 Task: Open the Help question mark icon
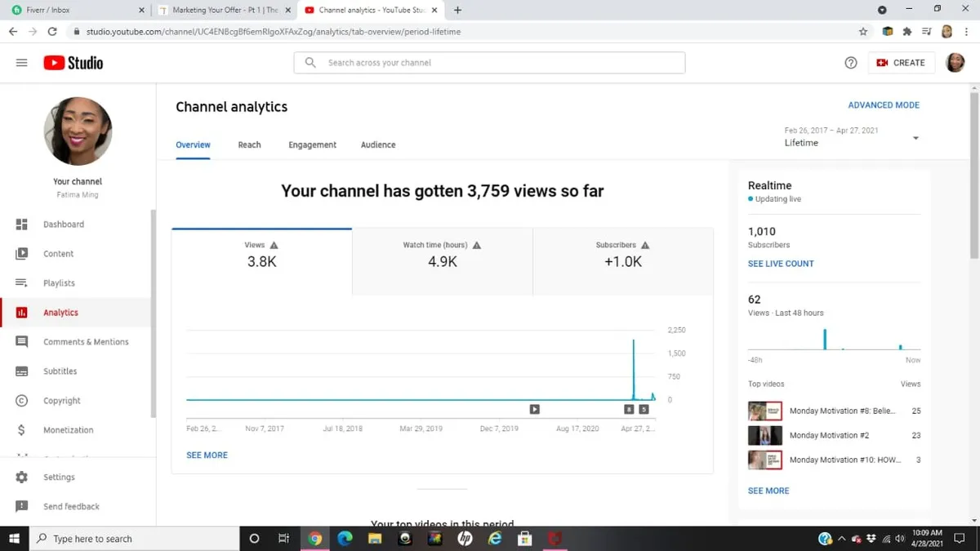click(x=851, y=63)
